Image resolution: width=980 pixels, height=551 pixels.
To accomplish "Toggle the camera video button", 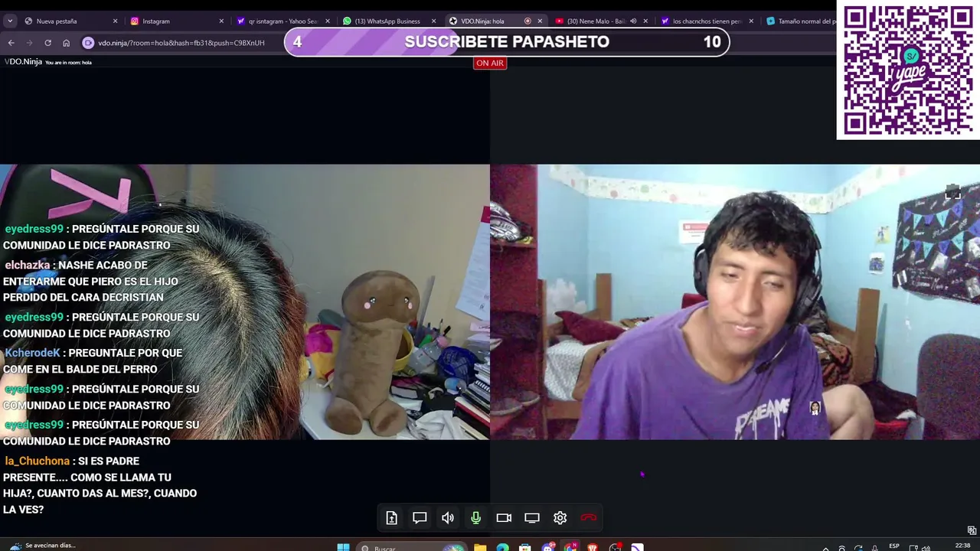I will coord(504,518).
